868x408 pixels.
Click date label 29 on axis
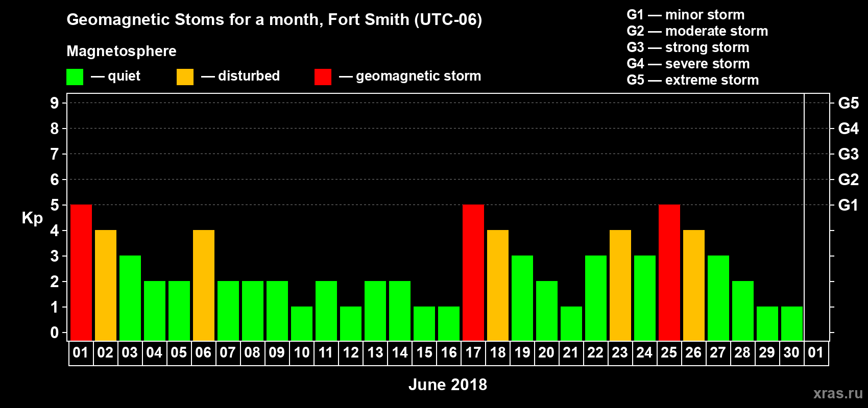coord(767,352)
